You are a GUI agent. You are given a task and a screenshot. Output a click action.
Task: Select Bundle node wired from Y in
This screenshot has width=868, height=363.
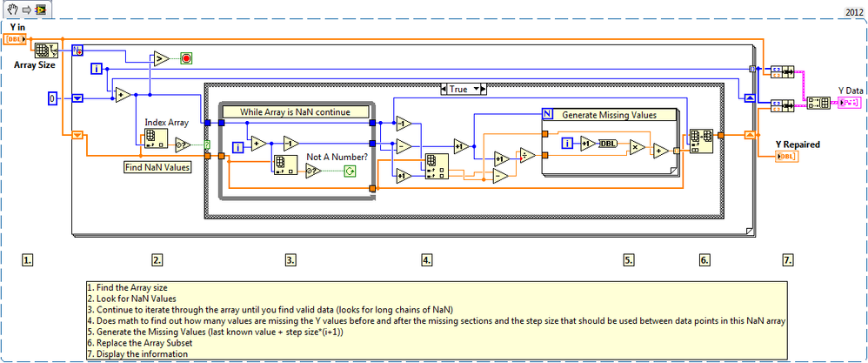782,71
